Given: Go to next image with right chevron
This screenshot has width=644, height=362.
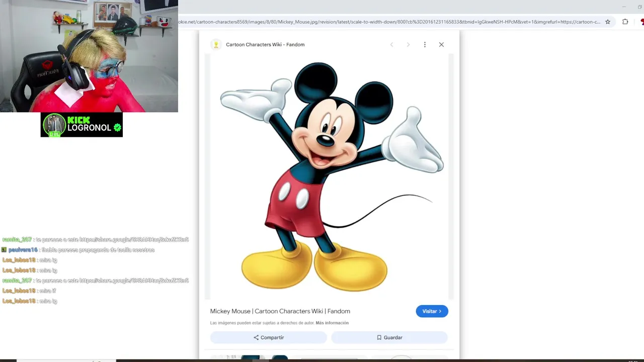Looking at the screenshot, I should [408, 44].
